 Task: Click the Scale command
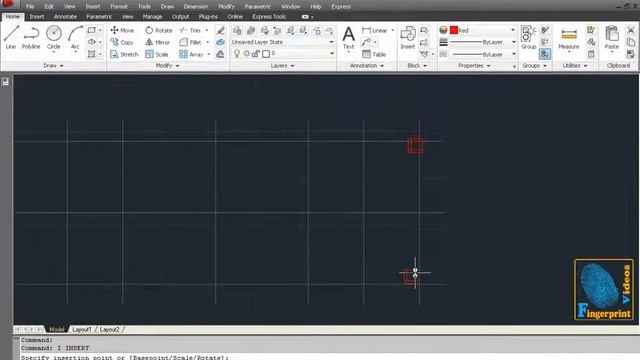click(157, 54)
